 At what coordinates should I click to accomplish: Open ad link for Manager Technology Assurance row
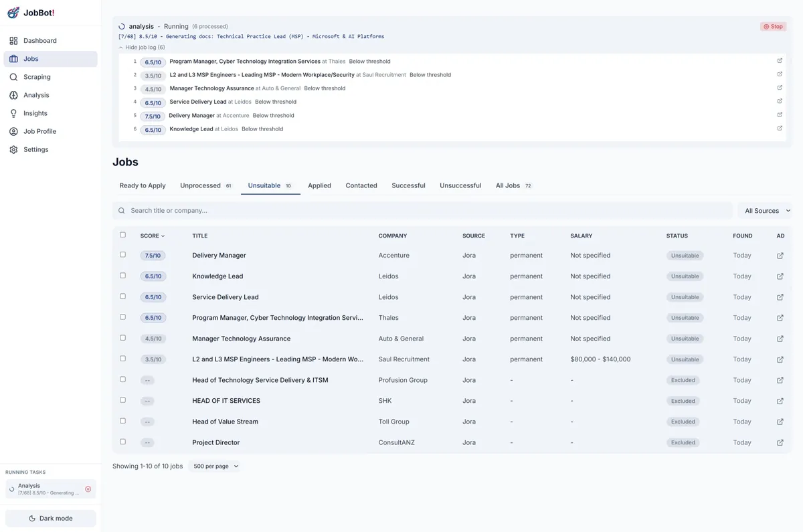click(780, 339)
